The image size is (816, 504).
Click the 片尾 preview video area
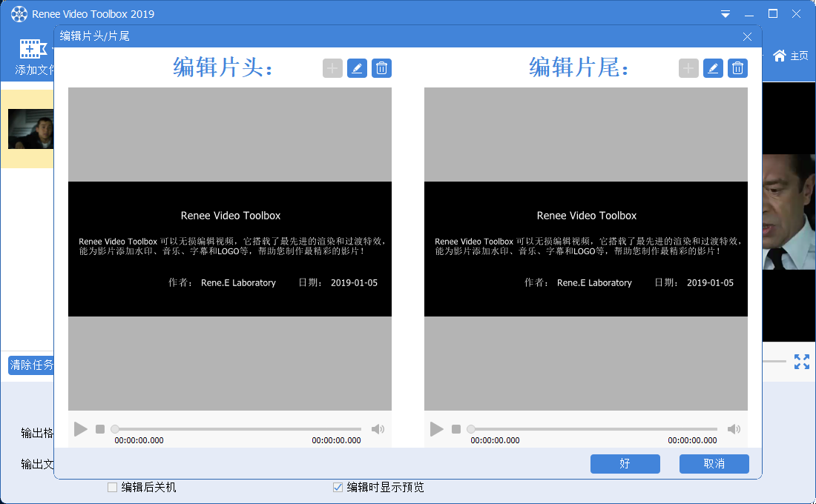pyautogui.click(x=586, y=249)
